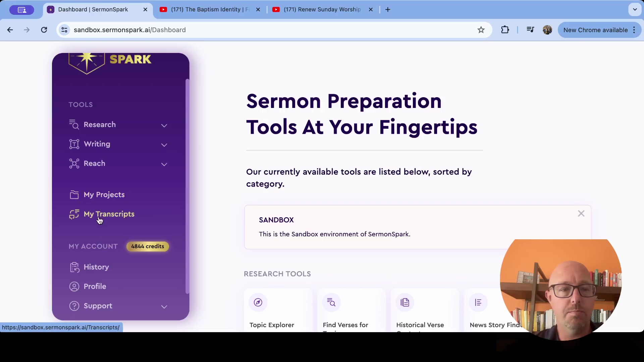Switch to Renew Sunday Worship tab
Image resolution: width=644 pixels, height=362 pixels.
tap(322, 9)
